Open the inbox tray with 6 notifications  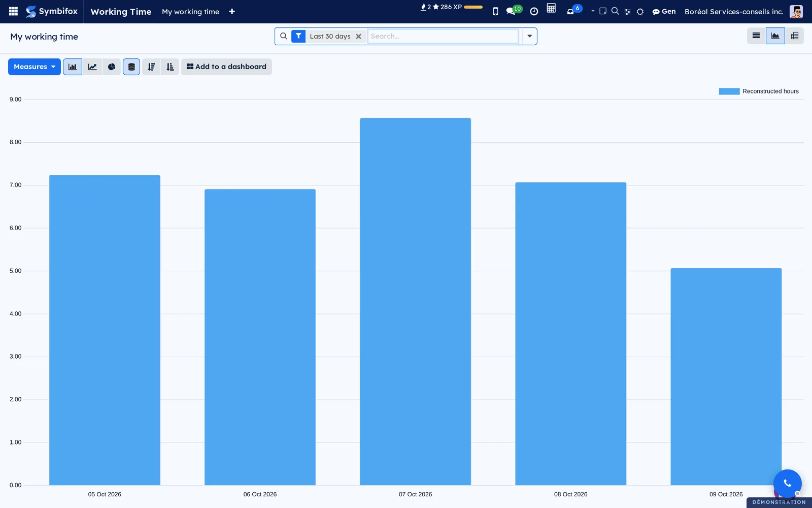574,10
